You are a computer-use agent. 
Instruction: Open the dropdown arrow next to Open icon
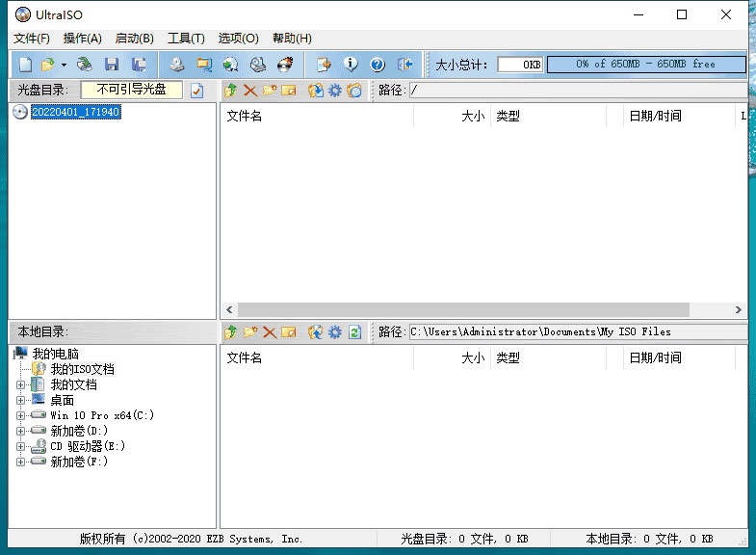[64, 66]
